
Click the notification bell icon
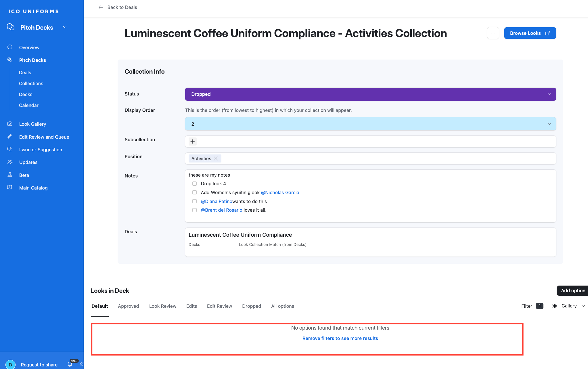[x=70, y=364]
